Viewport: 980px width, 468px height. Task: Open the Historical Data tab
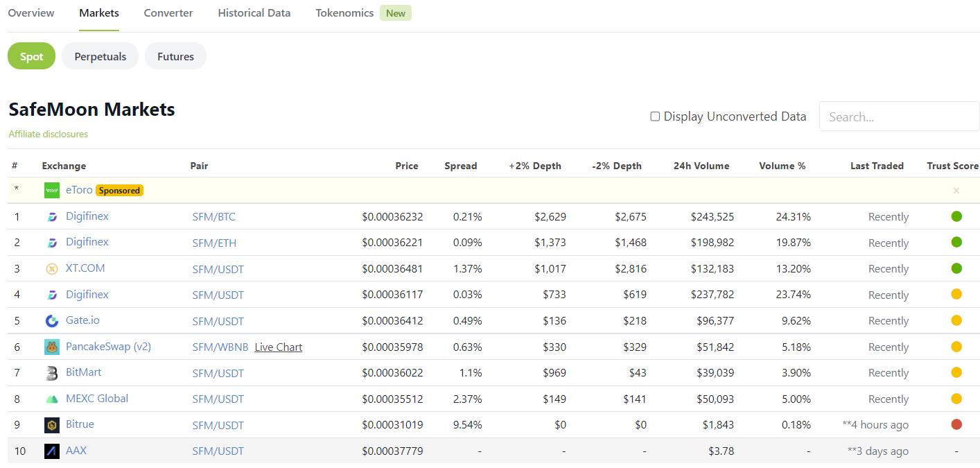[x=254, y=13]
